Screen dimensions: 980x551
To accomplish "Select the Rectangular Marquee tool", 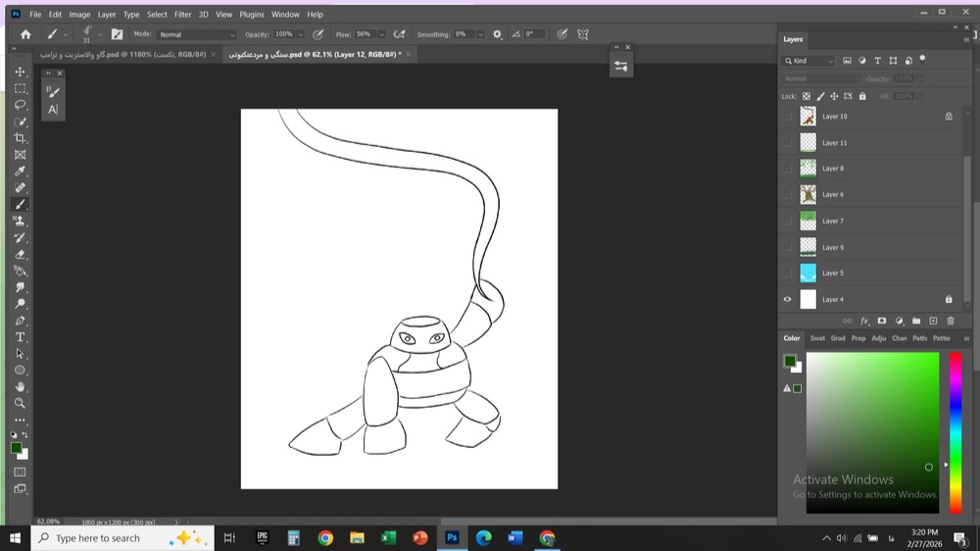I will click(20, 89).
